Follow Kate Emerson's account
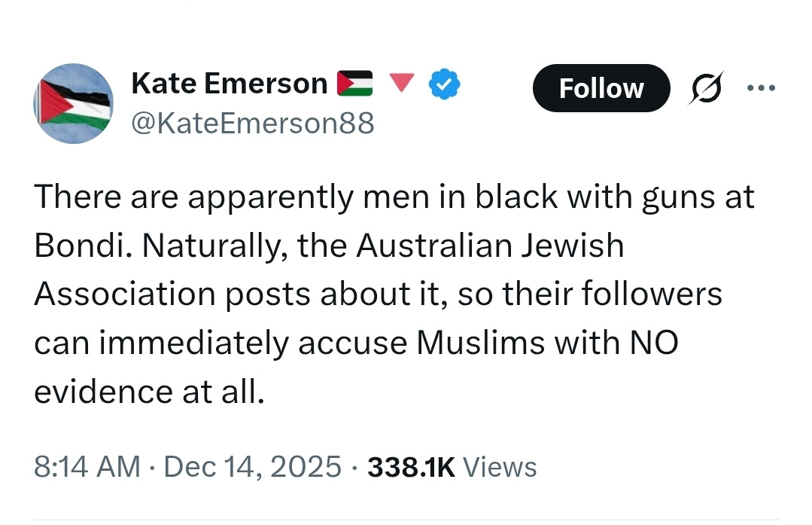812x525 pixels. [x=601, y=89]
